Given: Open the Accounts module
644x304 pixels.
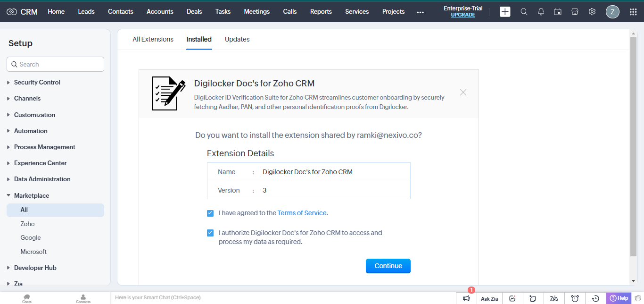Looking at the screenshot, I should 160,12.
